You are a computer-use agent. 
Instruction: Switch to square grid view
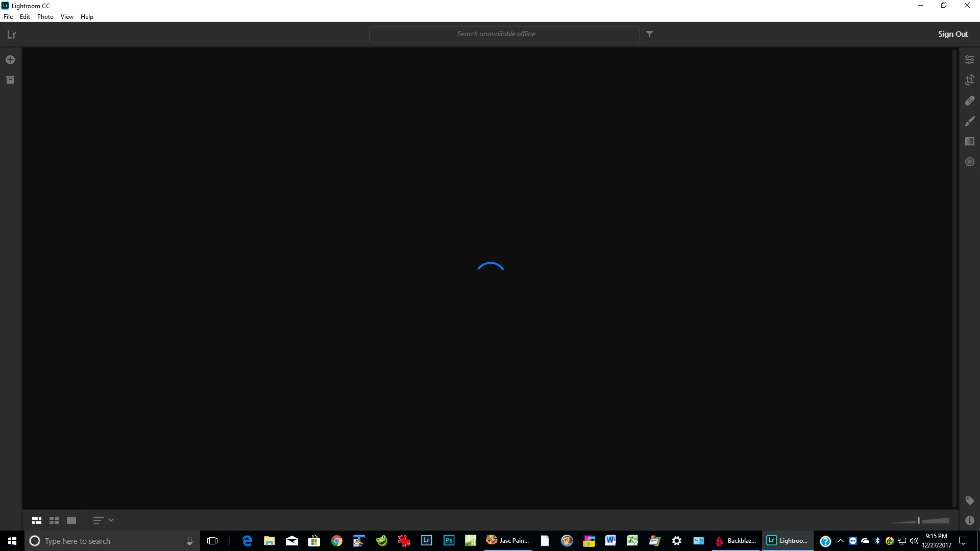[x=54, y=520]
